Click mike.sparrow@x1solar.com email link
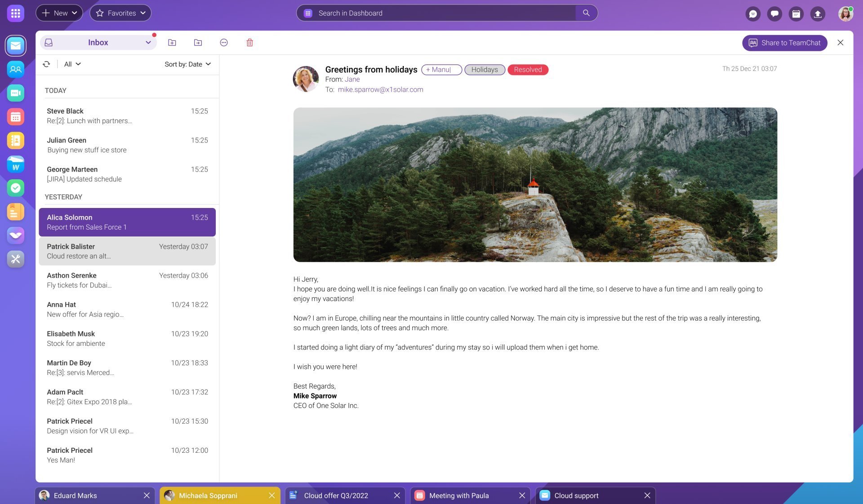Viewport: 863px width, 504px height. [x=380, y=89]
